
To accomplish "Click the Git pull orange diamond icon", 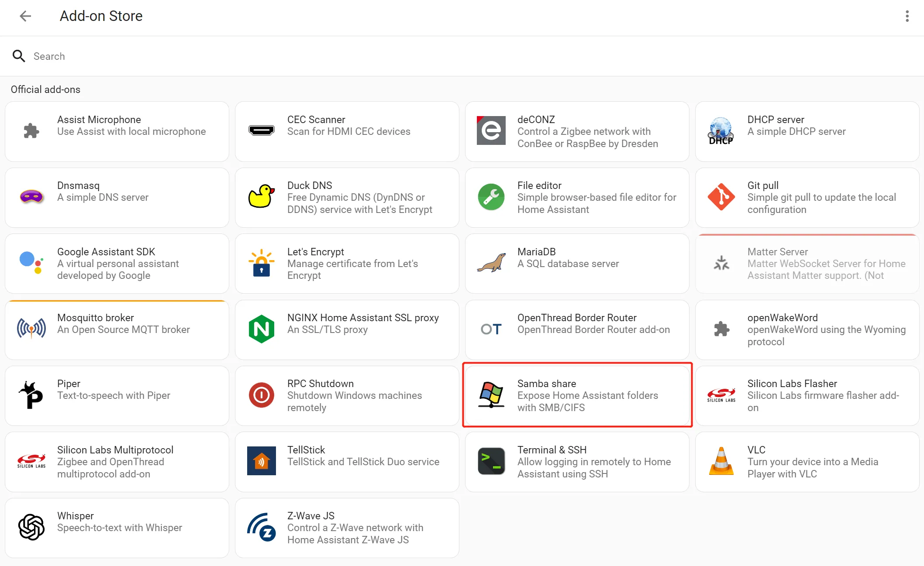I will pos(721,197).
